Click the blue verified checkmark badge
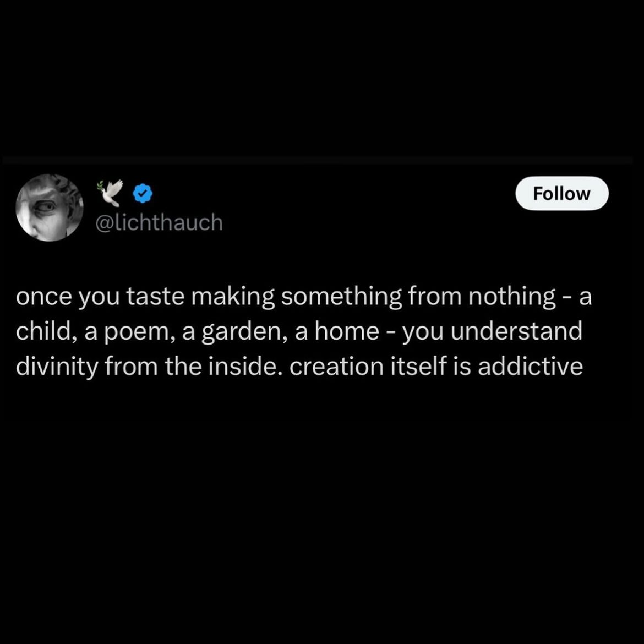 [x=144, y=193]
